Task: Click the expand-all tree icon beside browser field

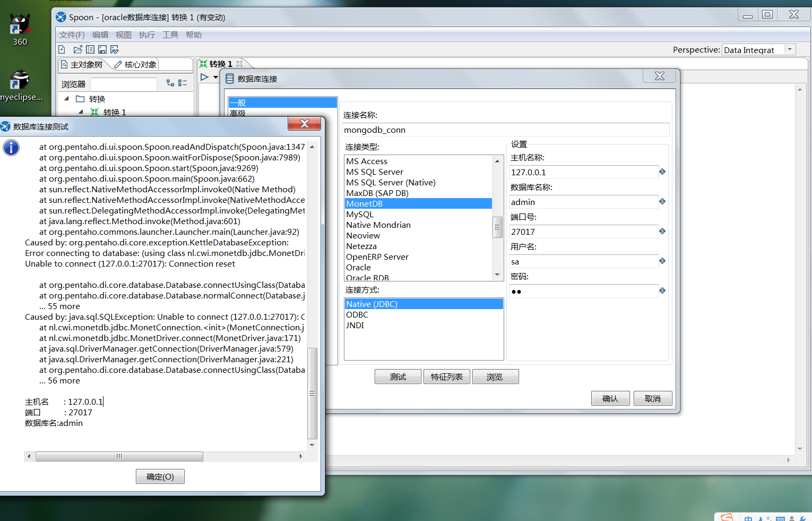Action: point(170,83)
